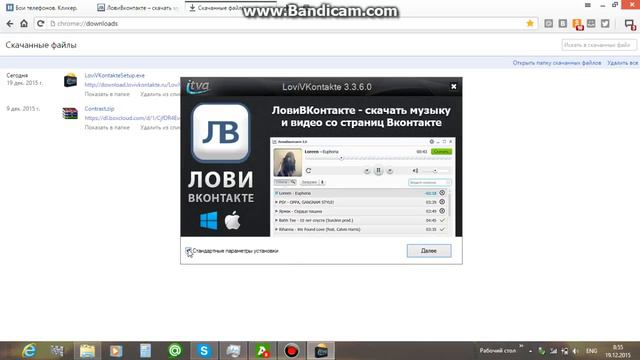Click the player preview screenshot in the installer
This screenshot has height=360, width=640.
click(363, 187)
